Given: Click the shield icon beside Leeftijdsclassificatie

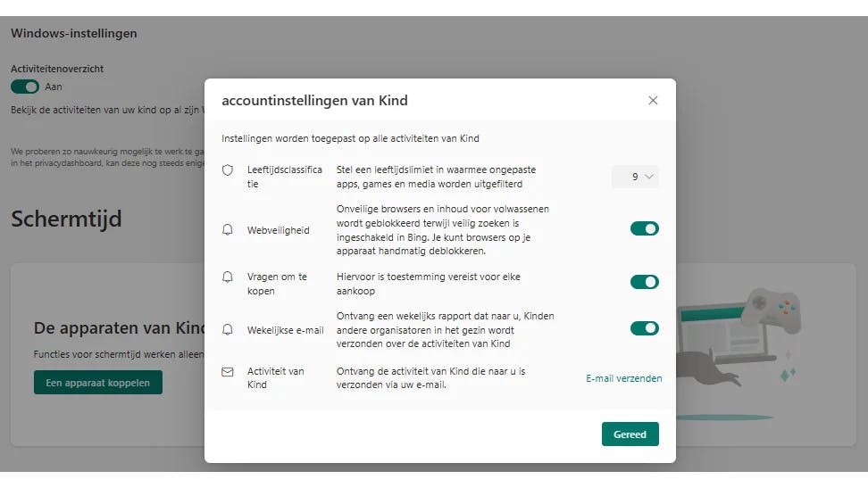Looking at the screenshot, I should tap(228, 170).
